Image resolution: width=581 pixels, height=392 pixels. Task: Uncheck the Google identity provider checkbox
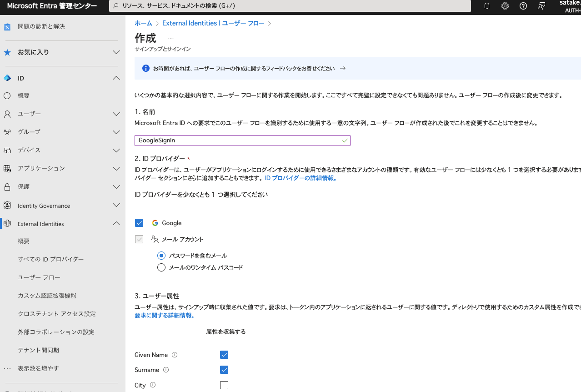click(139, 223)
